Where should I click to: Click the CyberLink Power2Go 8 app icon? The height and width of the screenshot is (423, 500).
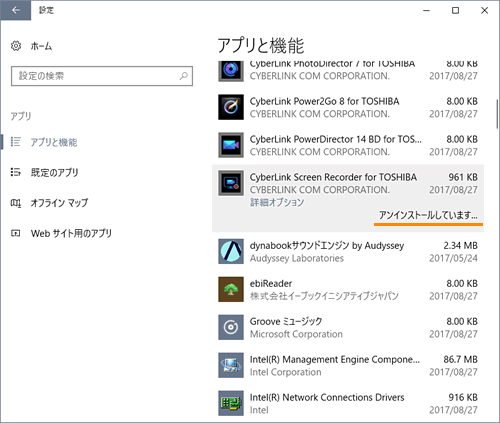(x=231, y=107)
